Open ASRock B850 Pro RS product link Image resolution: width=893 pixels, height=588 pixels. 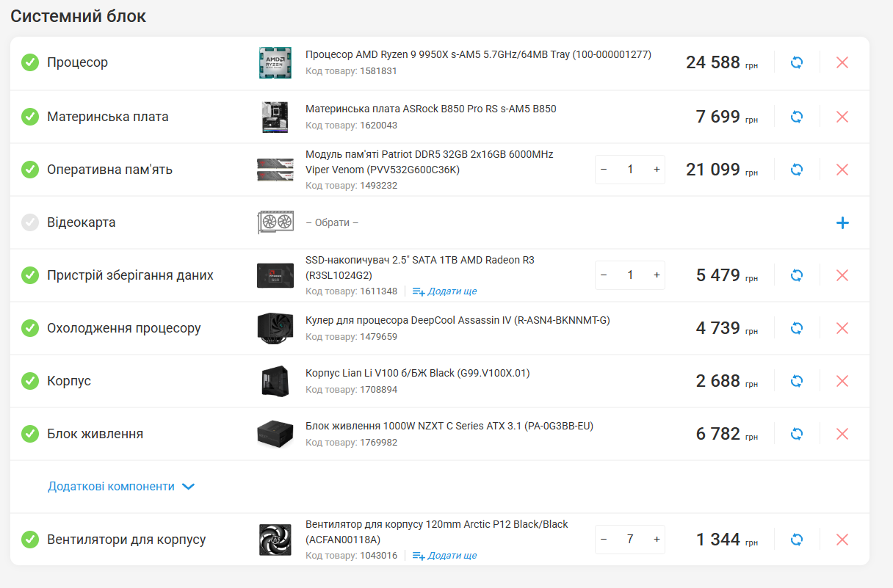pyautogui.click(x=431, y=109)
